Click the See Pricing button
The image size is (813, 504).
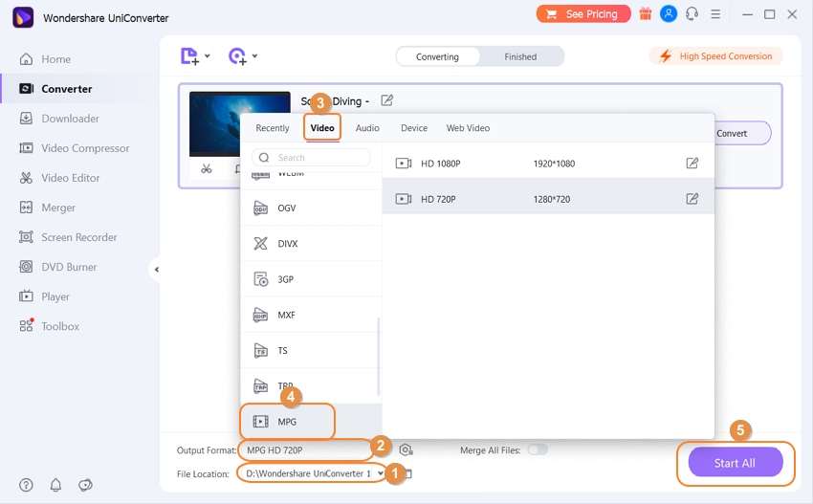click(583, 14)
